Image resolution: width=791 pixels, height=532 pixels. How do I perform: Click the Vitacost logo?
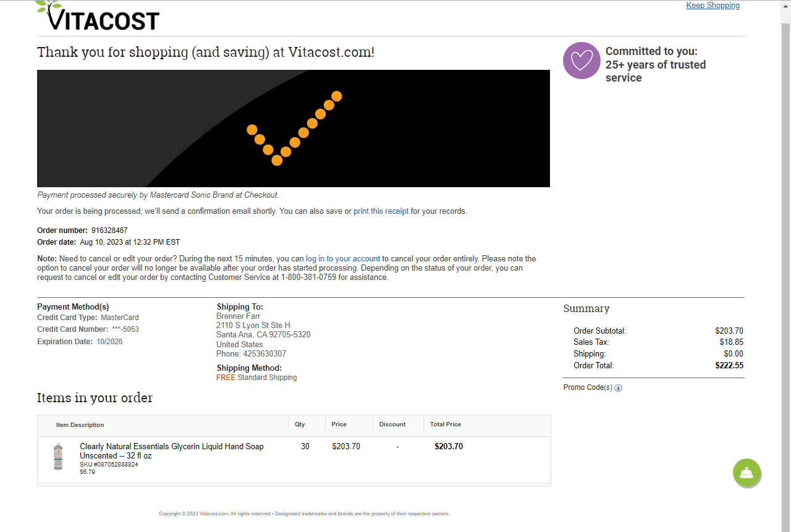point(98,15)
